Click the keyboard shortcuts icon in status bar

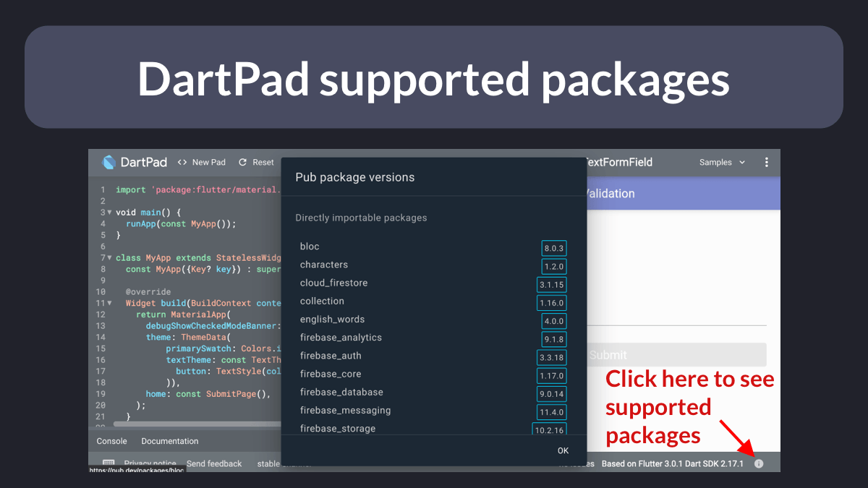tap(109, 463)
